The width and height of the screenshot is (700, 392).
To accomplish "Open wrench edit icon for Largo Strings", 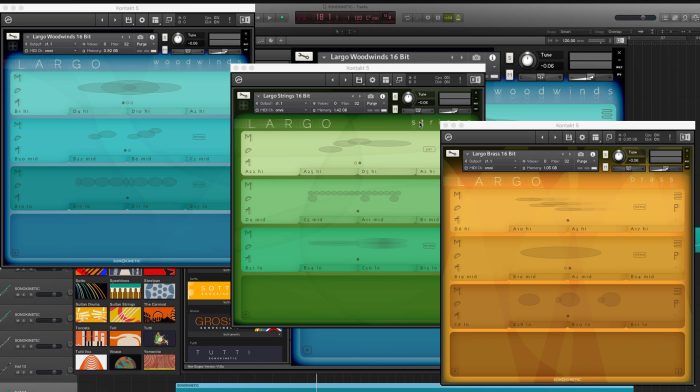I will coord(243,96).
